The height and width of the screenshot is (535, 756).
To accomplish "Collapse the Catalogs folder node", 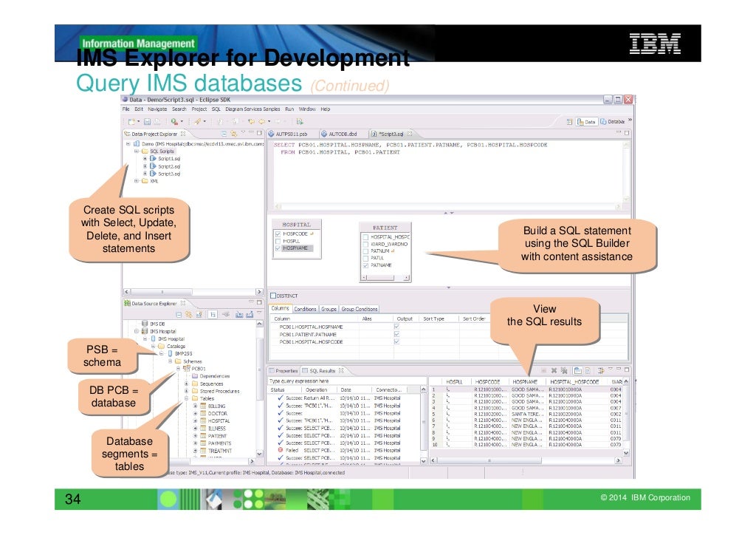I will (x=153, y=346).
